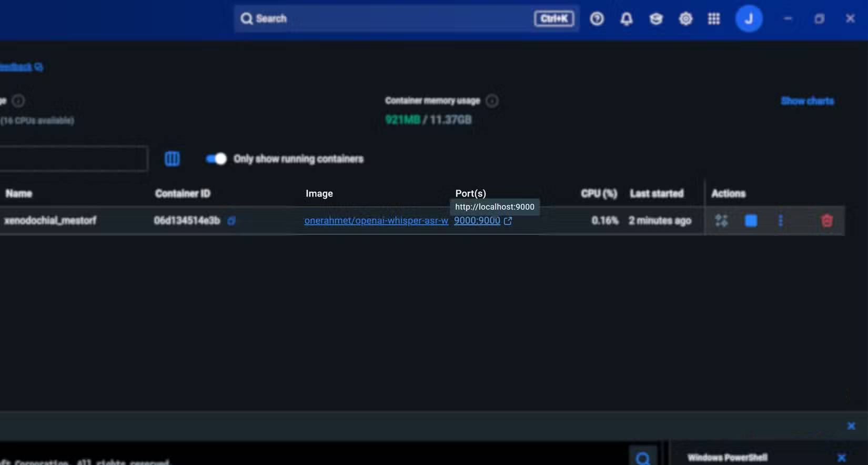Screen dimensions: 868x465
Task: Stop the xenodochial_mestorf container
Action: tap(751, 221)
